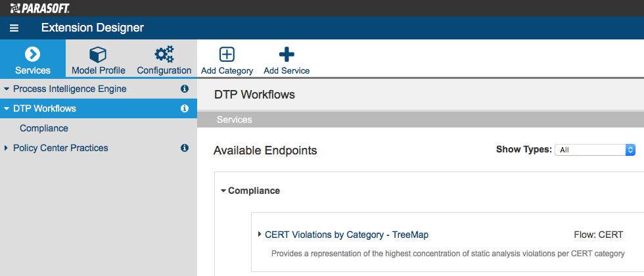Collapse the Process Intelligence Engine category
The height and width of the screenshot is (276, 644).
(x=6, y=89)
